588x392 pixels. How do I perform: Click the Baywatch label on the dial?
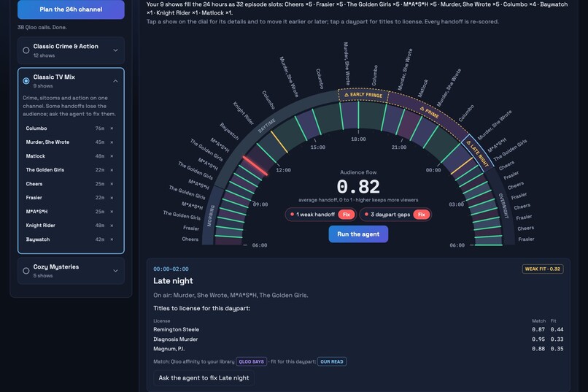click(229, 131)
